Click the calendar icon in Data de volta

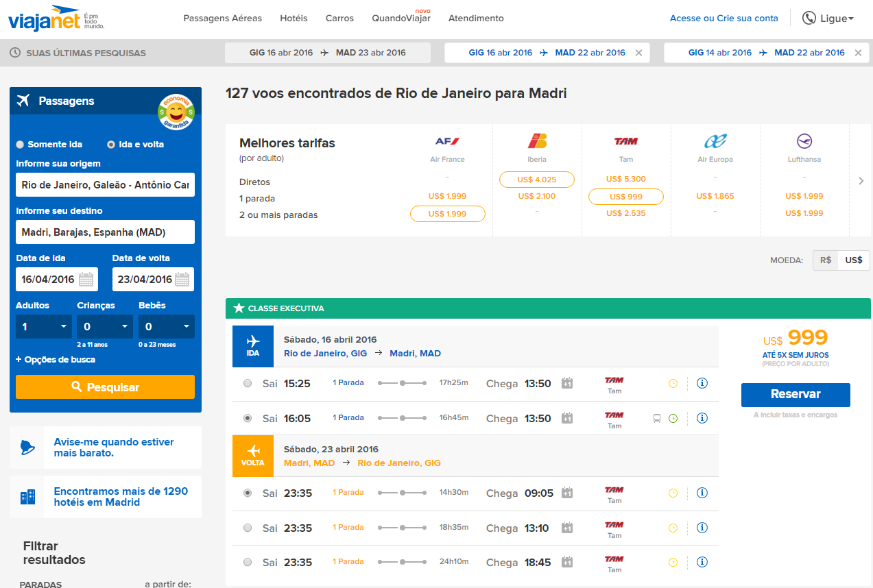(x=182, y=279)
